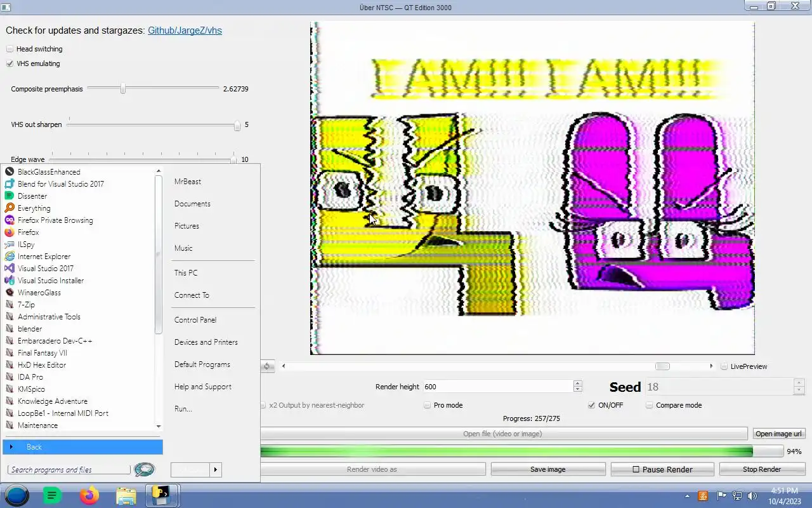This screenshot has width=812, height=508.
Task: Enable Pro mode checkbox
Action: pos(428,405)
